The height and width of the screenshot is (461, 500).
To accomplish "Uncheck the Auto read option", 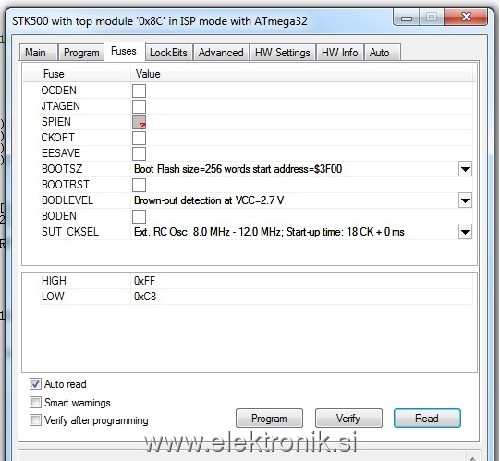I will 36,384.
